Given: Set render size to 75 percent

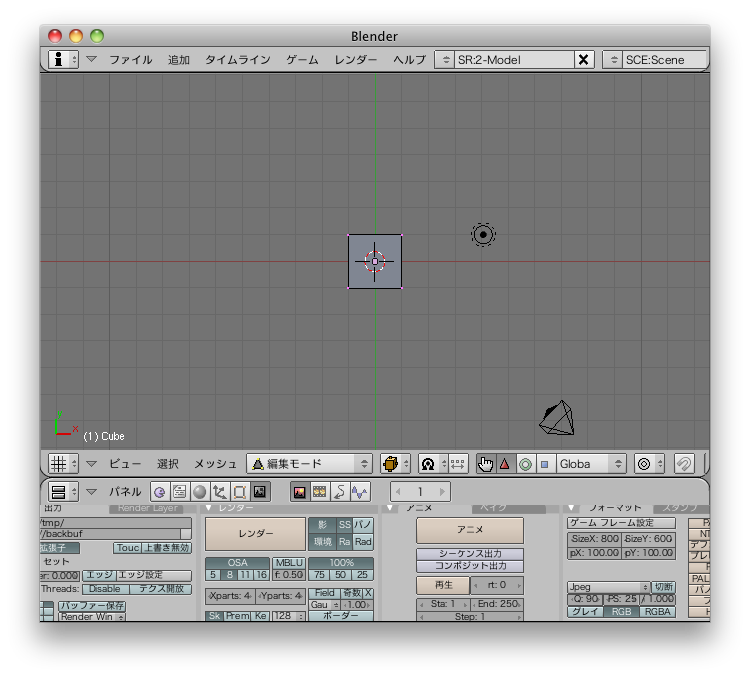Looking at the screenshot, I should click(320, 574).
